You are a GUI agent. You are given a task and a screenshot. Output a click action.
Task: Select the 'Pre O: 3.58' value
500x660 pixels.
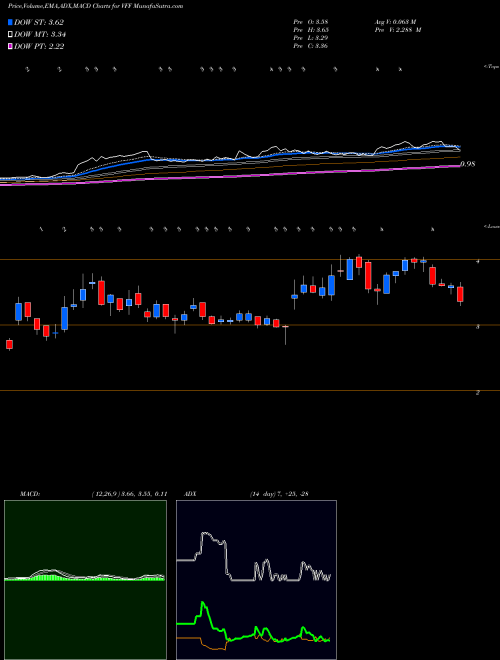[x=311, y=21]
